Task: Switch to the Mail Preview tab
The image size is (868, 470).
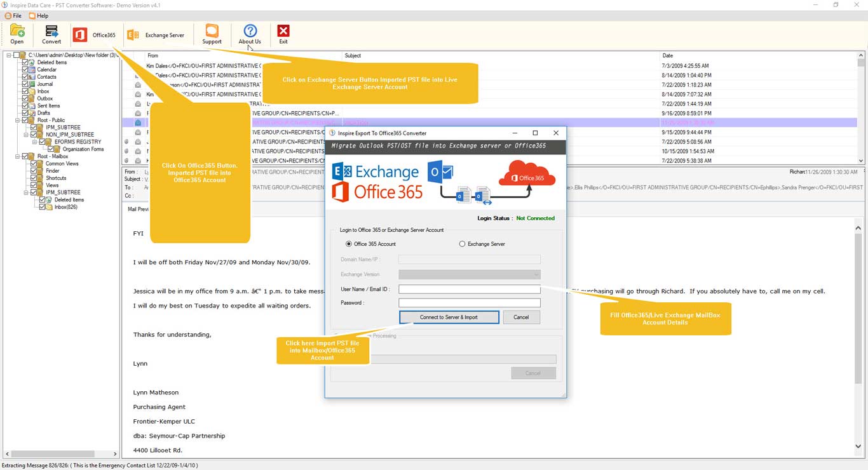Action: coord(138,209)
